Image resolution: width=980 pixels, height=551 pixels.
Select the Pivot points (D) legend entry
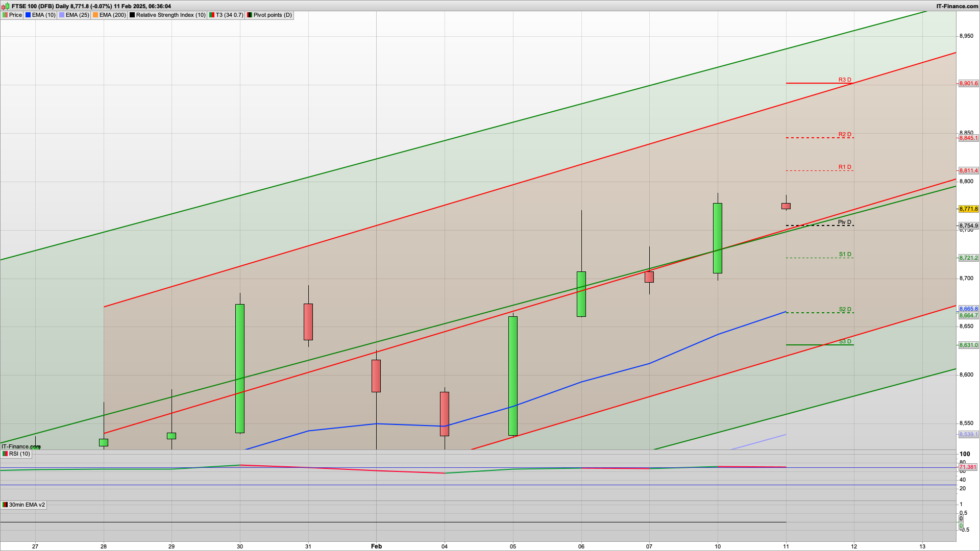coord(269,15)
